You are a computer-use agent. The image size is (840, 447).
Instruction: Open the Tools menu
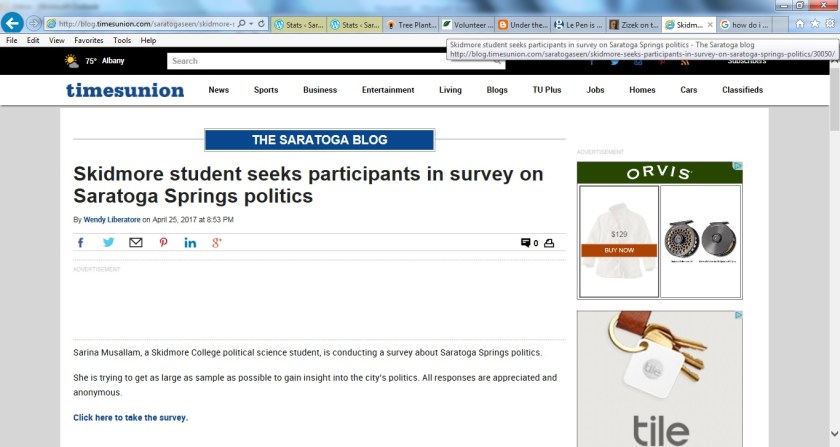click(122, 41)
